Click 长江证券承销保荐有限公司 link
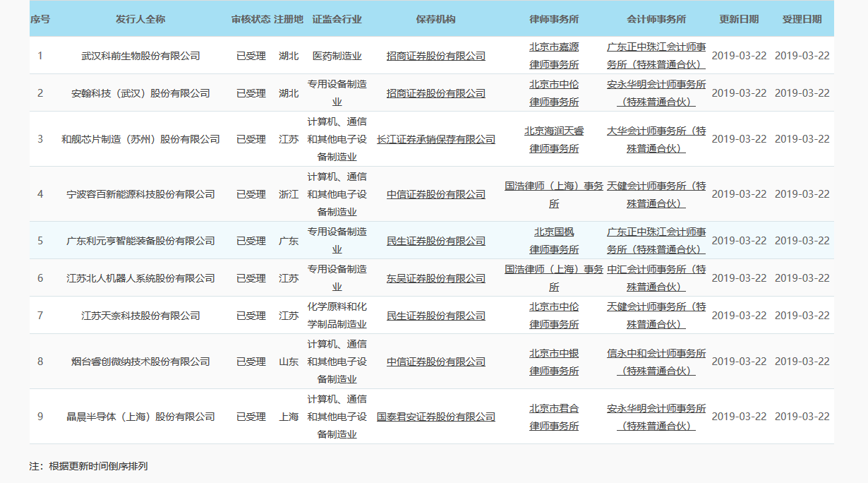The width and height of the screenshot is (868, 483). click(436, 139)
